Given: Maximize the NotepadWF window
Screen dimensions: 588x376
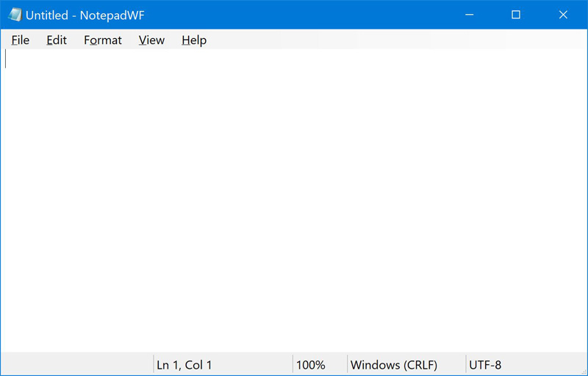Looking at the screenshot, I should coord(516,15).
